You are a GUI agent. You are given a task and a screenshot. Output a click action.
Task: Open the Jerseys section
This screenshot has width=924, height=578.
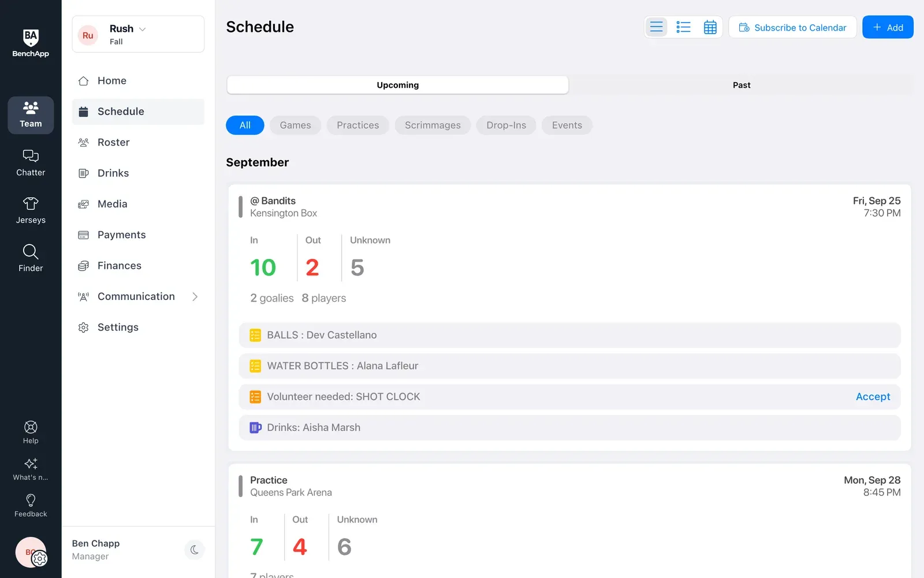[31, 211]
